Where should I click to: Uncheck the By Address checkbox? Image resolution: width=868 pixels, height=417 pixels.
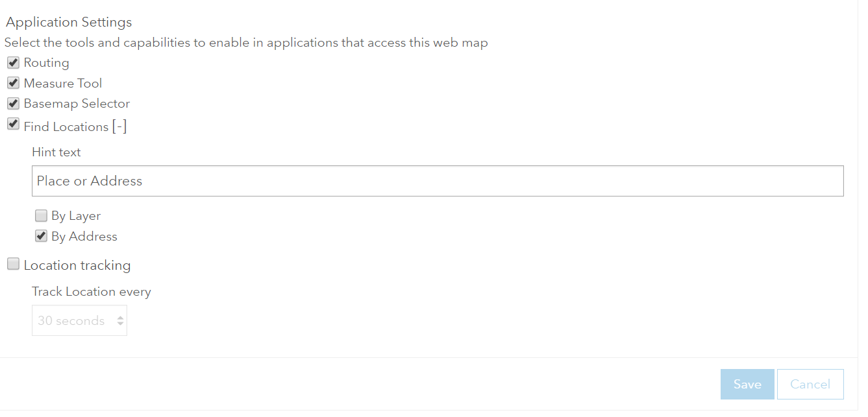click(41, 236)
